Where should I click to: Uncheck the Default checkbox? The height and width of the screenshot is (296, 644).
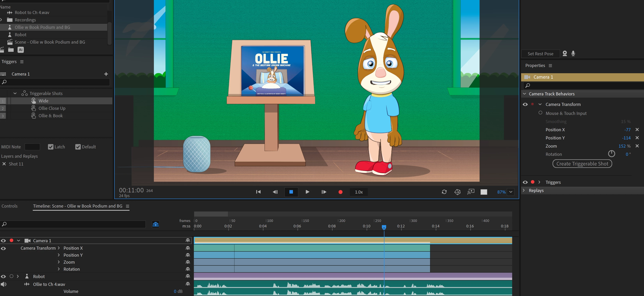coord(78,147)
